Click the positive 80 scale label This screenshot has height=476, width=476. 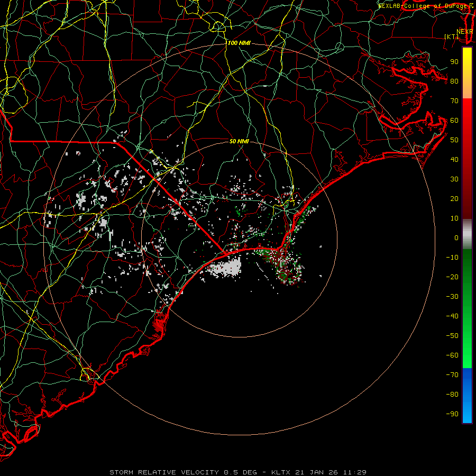pyautogui.click(x=454, y=81)
